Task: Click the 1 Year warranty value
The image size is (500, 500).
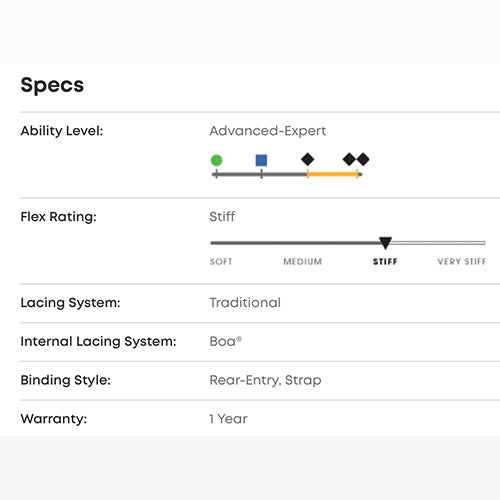Action: (x=228, y=419)
